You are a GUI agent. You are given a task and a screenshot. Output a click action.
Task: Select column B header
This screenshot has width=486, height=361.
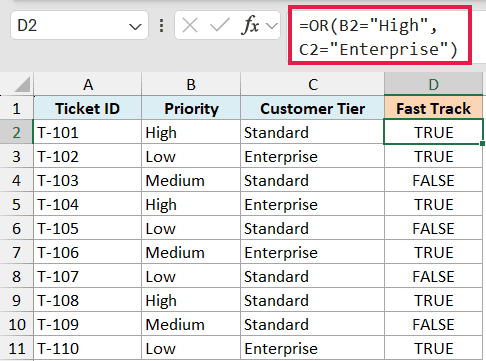191,84
